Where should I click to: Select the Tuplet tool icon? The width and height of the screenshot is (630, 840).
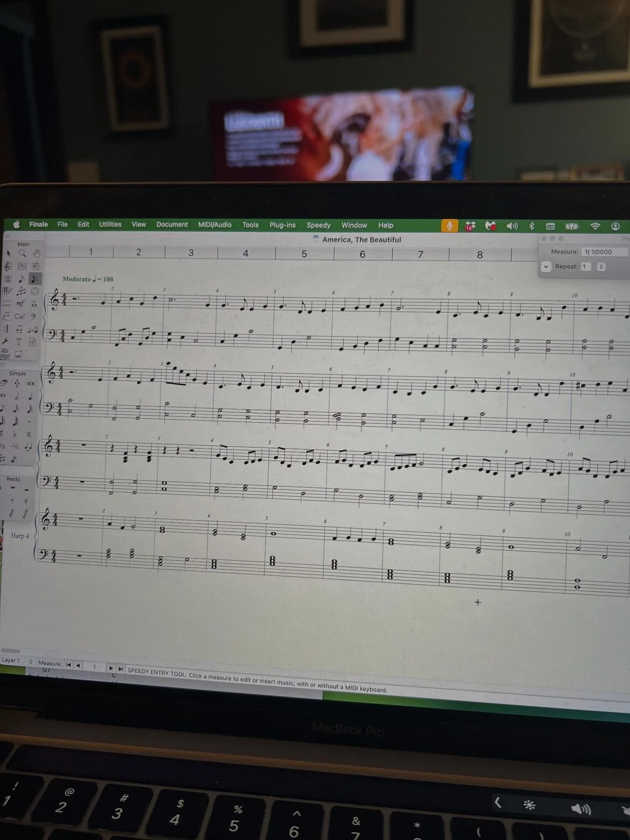pos(21,291)
